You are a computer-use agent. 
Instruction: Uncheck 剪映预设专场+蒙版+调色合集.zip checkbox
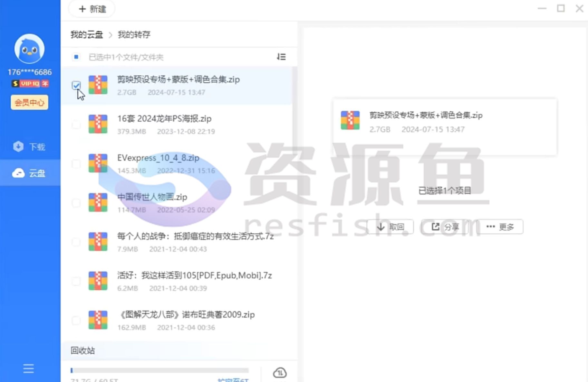click(x=76, y=85)
